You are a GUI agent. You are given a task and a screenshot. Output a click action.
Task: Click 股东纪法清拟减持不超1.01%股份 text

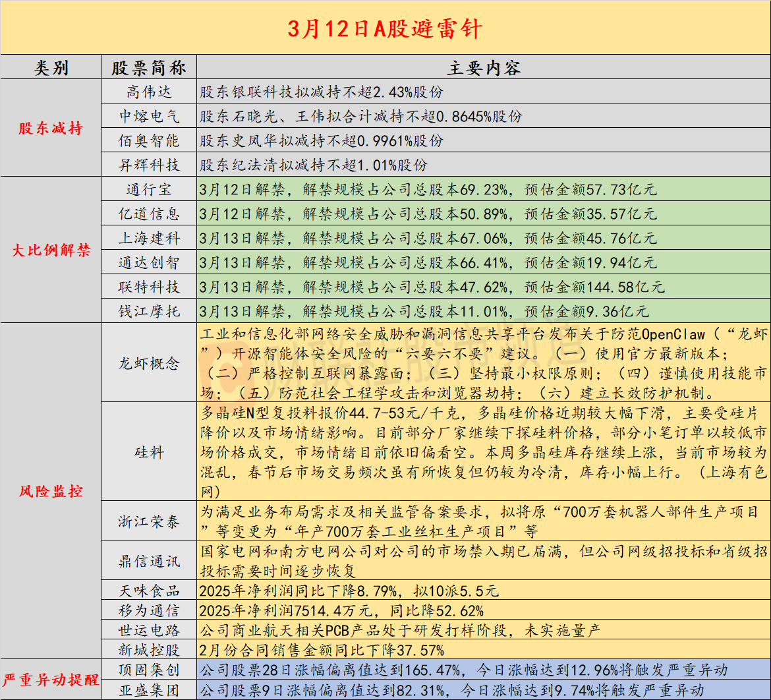click(313, 165)
